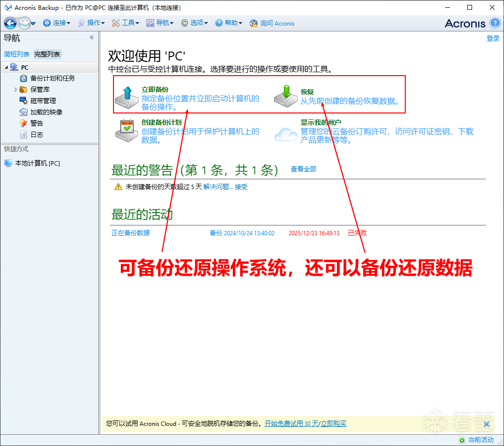Click the 已失败 status
This screenshot has height=446, width=504.
(358, 233)
